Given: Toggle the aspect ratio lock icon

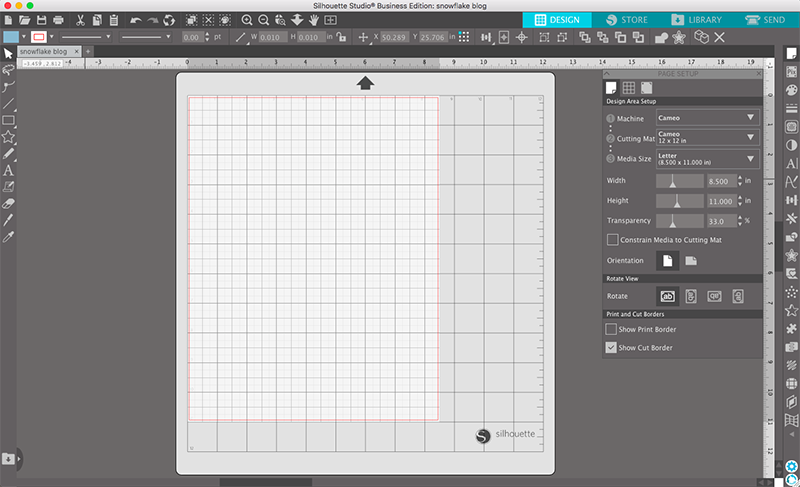Looking at the screenshot, I should coord(341,37).
